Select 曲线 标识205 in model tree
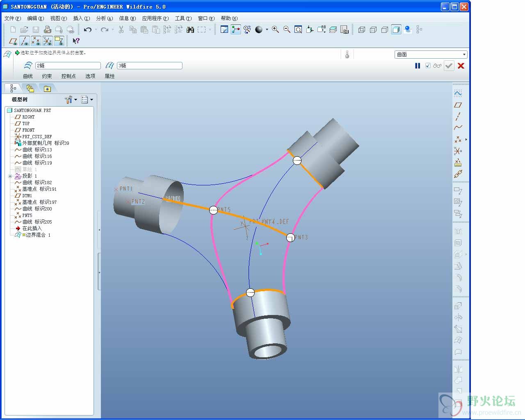This screenshot has height=420, width=525. (33, 222)
